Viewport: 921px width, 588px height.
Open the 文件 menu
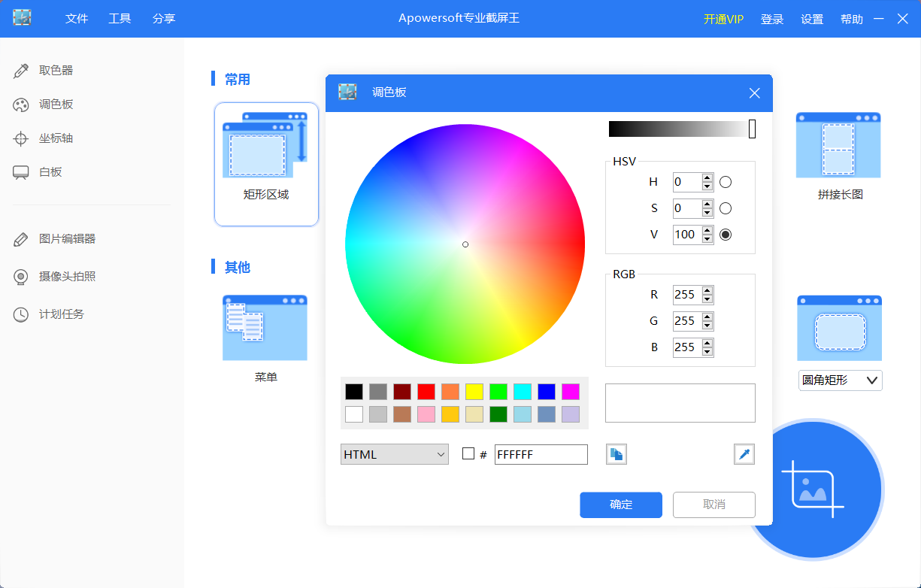pyautogui.click(x=77, y=19)
